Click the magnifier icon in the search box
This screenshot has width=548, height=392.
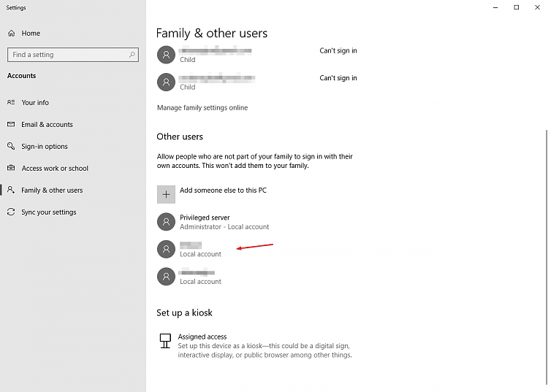(132, 55)
